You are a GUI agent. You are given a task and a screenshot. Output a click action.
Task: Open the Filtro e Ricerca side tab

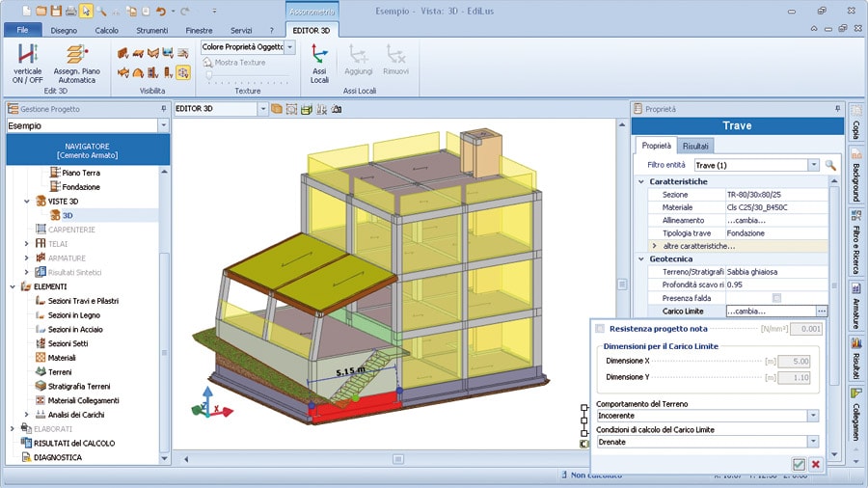855,242
